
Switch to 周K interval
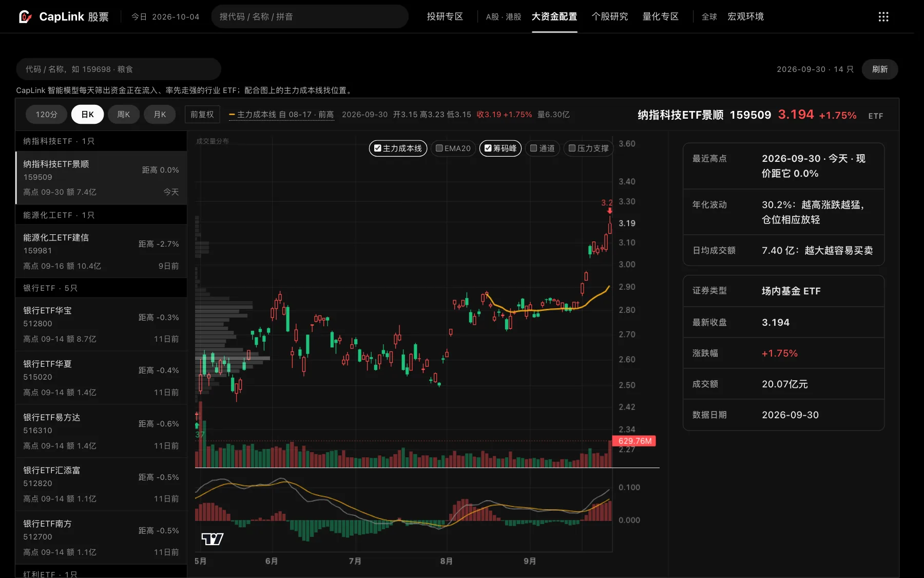(124, 114)
